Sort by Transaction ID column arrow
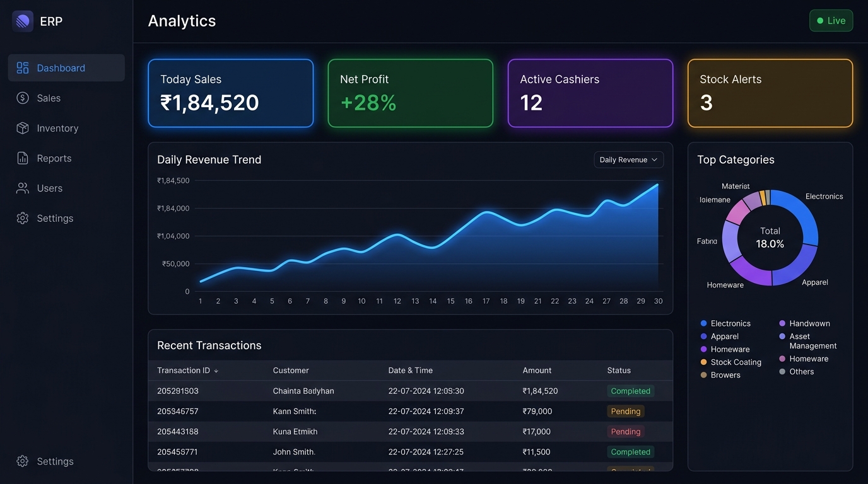868x484 pixels. click(216, 371)
